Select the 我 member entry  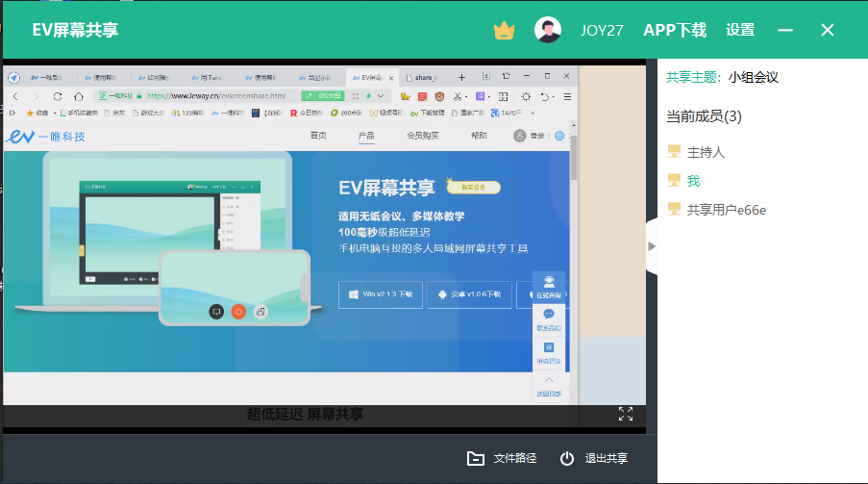tap(692, 181)
